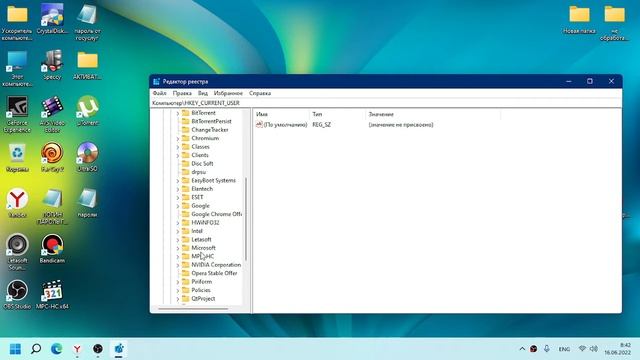Open the CrystalDisk desktop shortcut
This screenshot has height=360, width=640.
[52, 18]
